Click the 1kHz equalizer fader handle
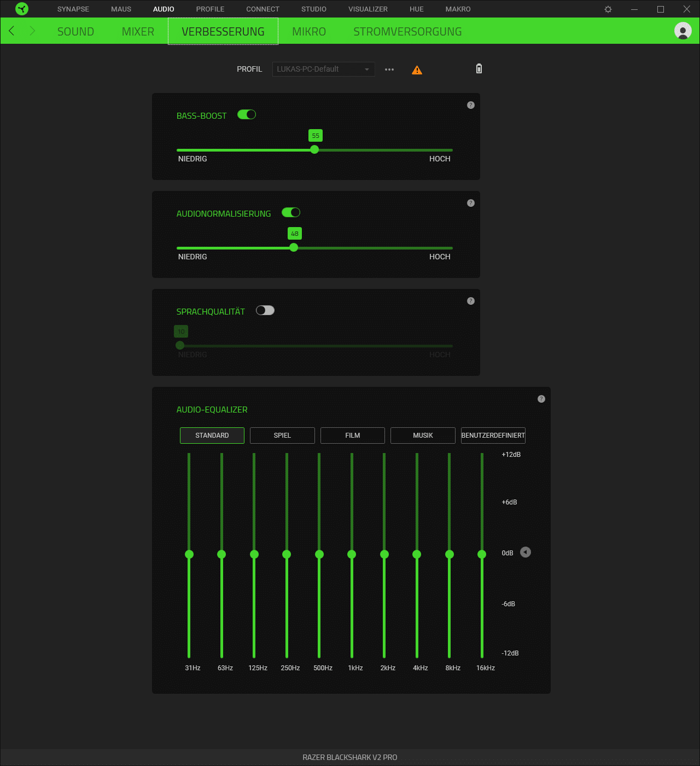The width and height of the screenshot is (700, 766). [352, 554]
